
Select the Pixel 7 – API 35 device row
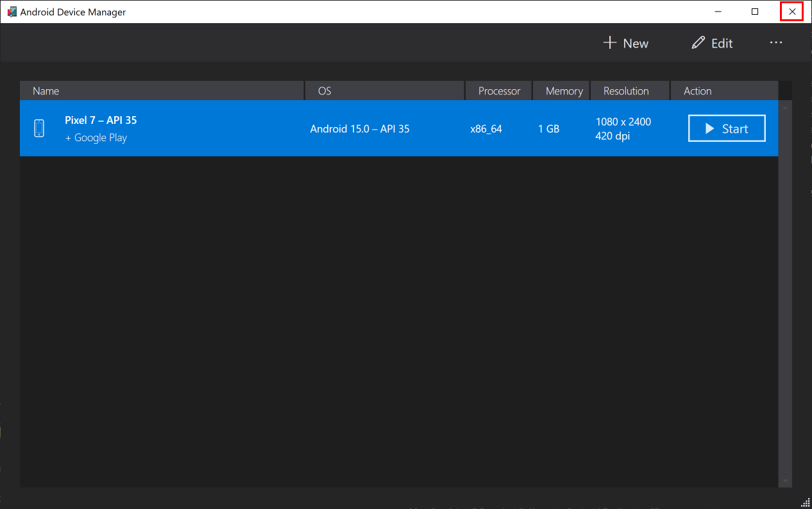pos(257,128)
